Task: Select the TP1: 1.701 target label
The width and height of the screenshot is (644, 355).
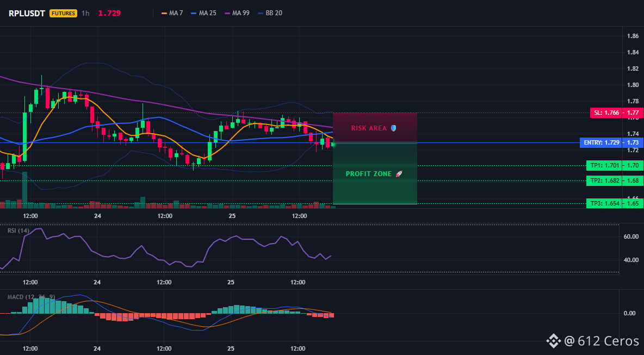Action: coord(604,165)
